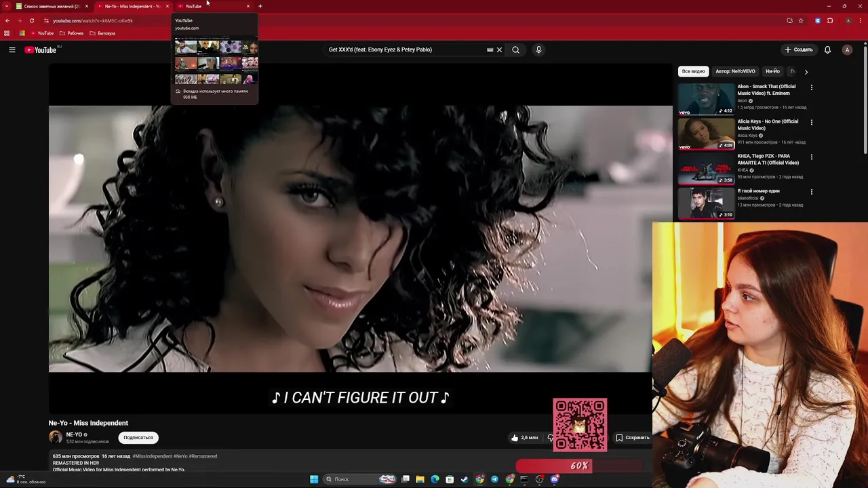Open Discord from the taskbar
Viewport: 868px width, 488px height.
555,479
